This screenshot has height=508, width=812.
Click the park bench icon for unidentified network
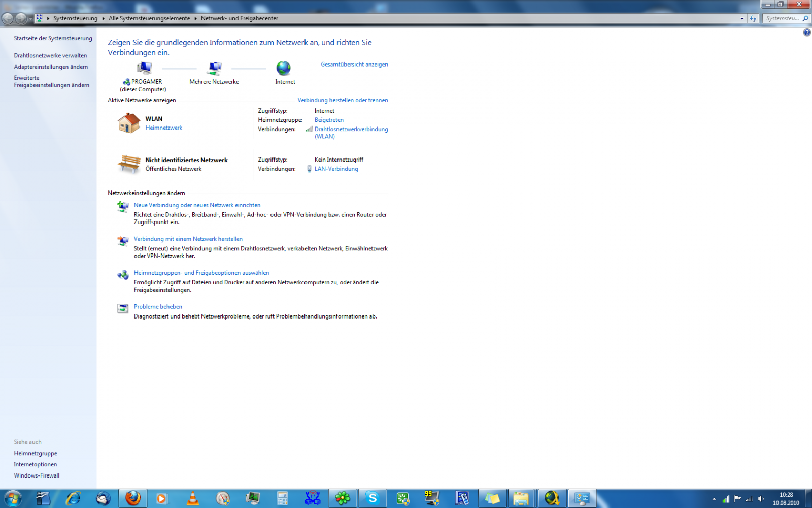[129, 164]
